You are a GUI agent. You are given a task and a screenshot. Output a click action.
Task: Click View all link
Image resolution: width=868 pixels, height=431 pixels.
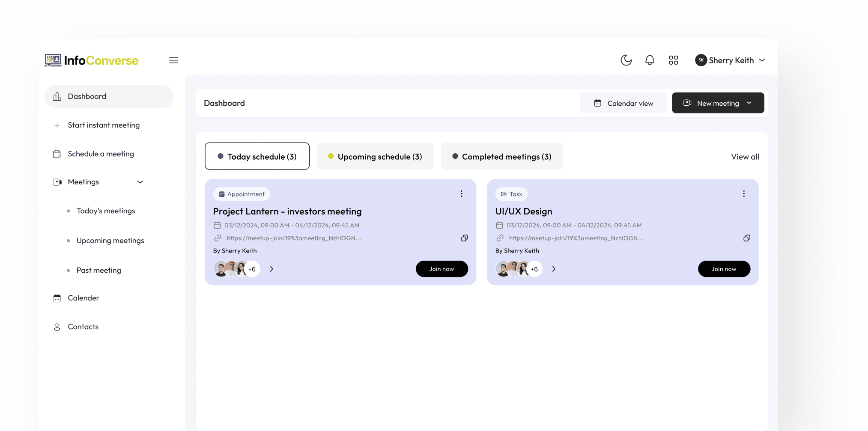[x=745, y=157]
